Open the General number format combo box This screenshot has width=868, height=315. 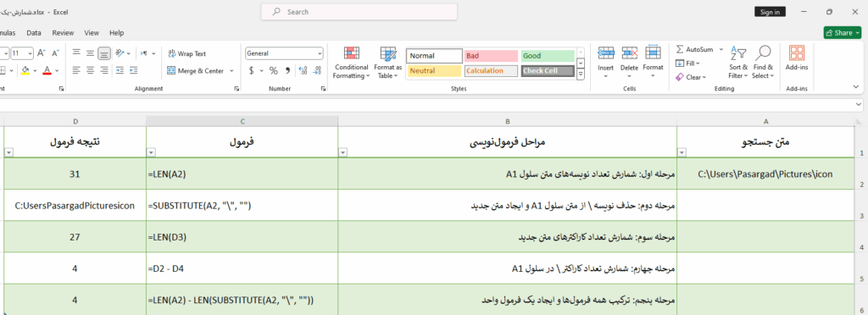click(285, 53)
